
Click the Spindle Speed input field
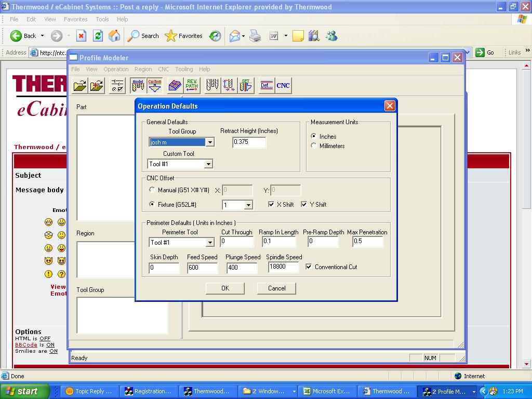(x=283, y=267)
